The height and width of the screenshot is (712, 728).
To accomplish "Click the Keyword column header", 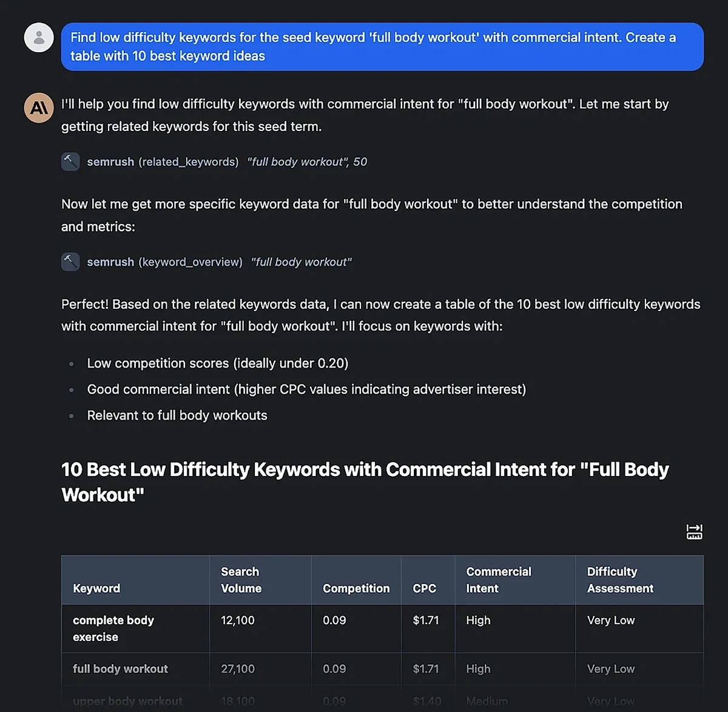I will coord(96,588).
